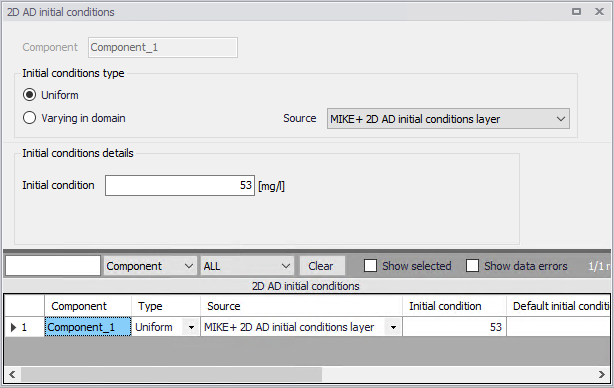Maximize the 2D AD initial conditions panel
The height and width of the screenshot is (388, 614).
[576, 12]
